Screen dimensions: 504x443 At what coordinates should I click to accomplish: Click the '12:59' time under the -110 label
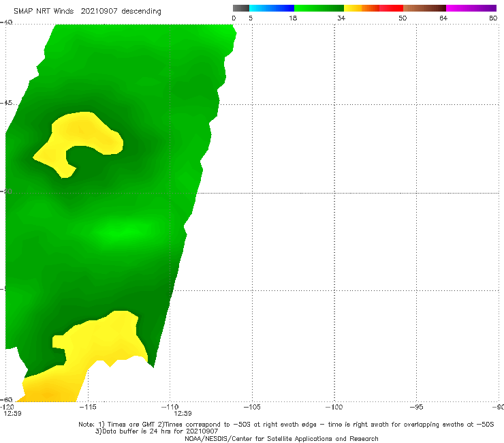coord(183,414)
